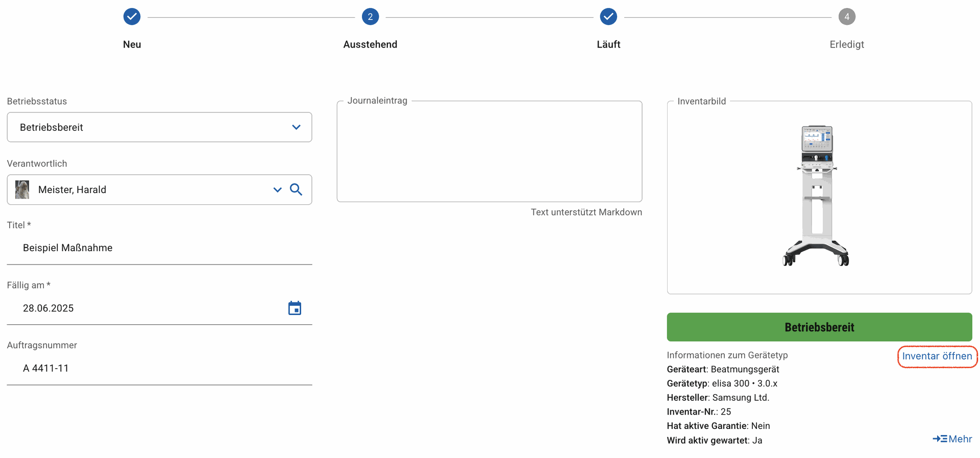Open the Verantwortlich dropdown chevron
The image size is (980, 458).
pyautogui.click(x=277, y=190)
